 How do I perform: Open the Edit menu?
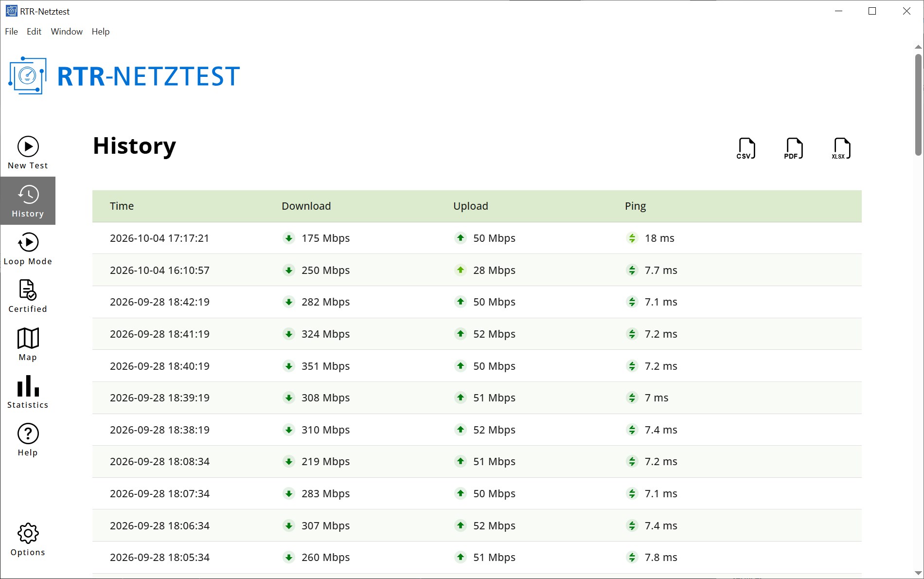coord(34,31)
